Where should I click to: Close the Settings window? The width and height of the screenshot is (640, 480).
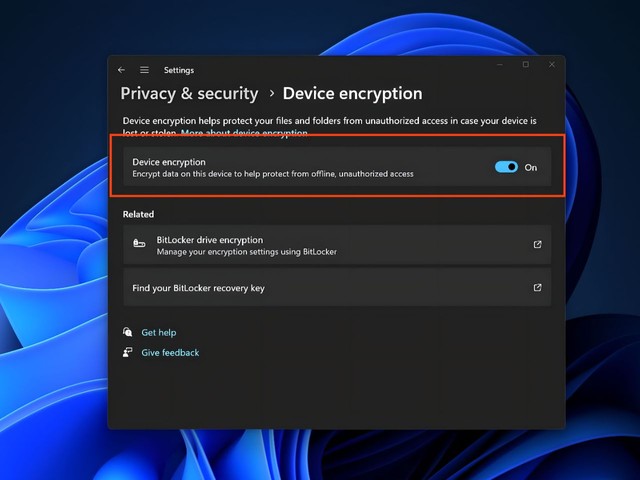551,65
